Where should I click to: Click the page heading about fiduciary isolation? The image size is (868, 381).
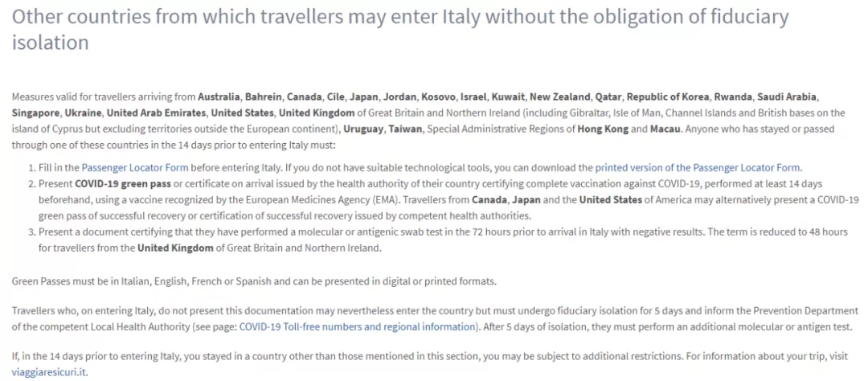[400, 30]
